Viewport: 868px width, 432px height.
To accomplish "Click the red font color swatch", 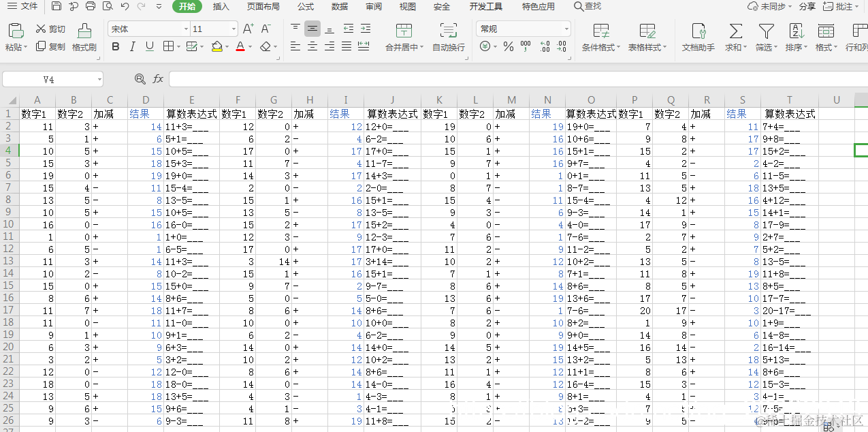I will pyautogui.click(x=240, y=46).
